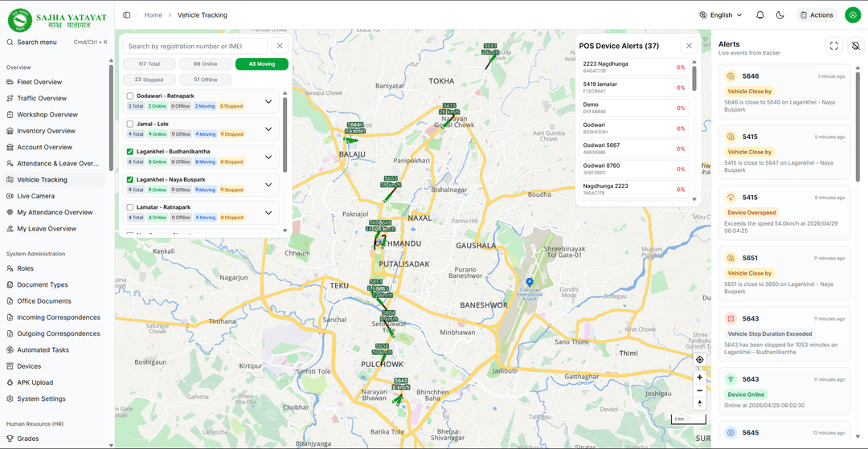This screenshot has height=449, width=868.
Task: Open the user profile avatar
Action: 852,15
